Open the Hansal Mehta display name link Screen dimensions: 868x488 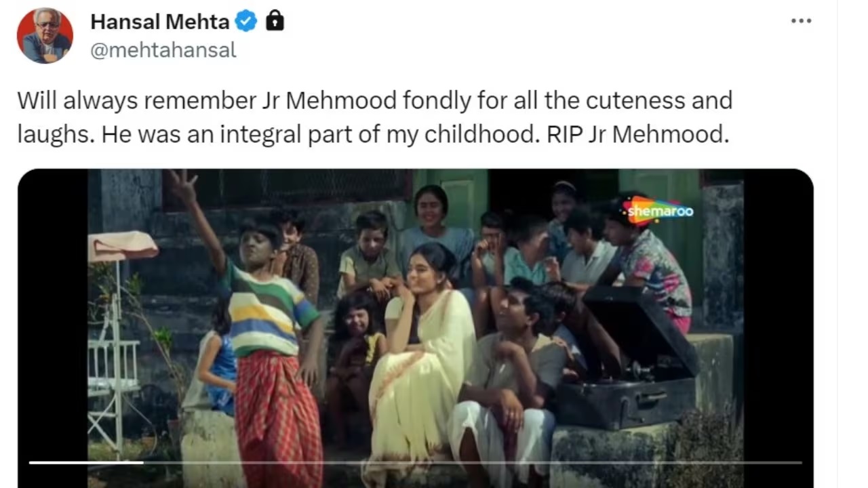click(160, 22)
